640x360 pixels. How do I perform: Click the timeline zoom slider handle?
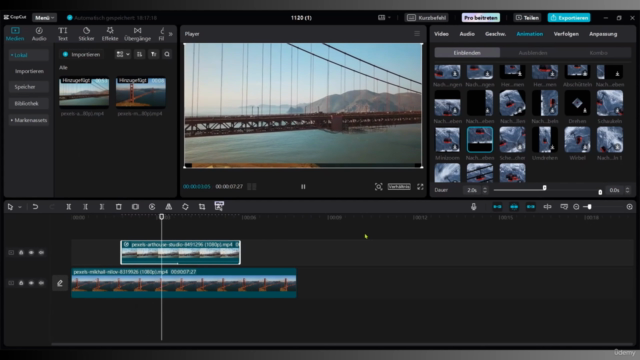(x=589, y=207)
